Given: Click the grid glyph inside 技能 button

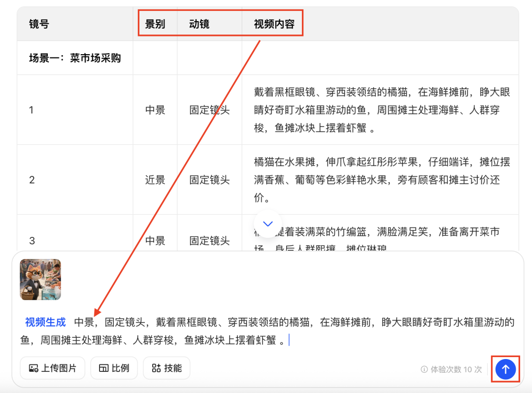Looking at the screenshot, I should [156, 368].
